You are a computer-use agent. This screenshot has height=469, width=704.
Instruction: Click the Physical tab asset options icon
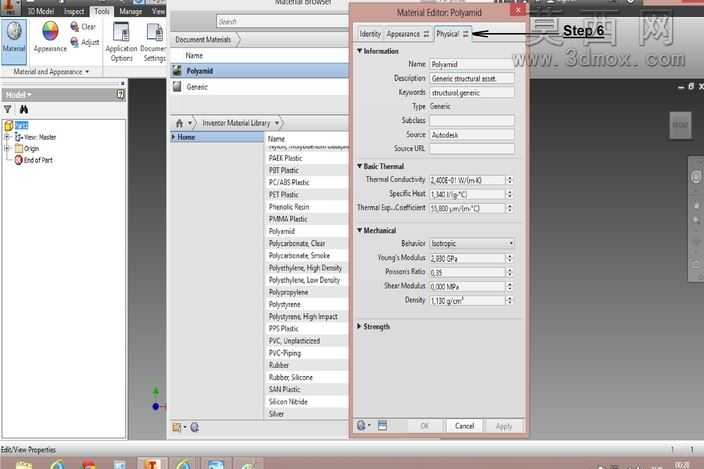[466, 34]
